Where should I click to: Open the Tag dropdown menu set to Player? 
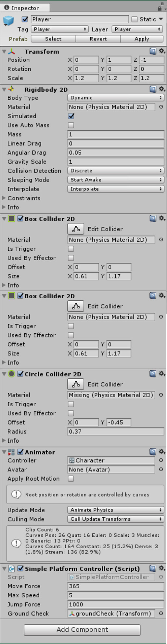click(60, 29)
